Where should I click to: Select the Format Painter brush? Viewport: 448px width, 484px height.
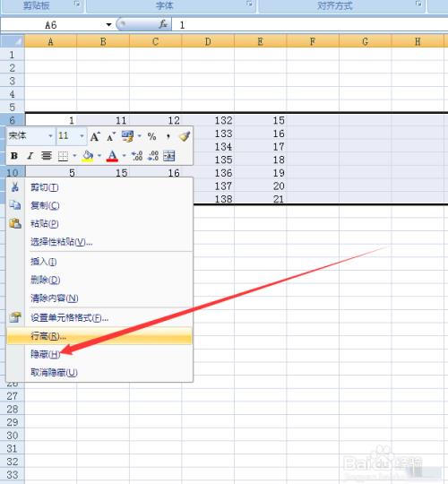click(185, 136)
